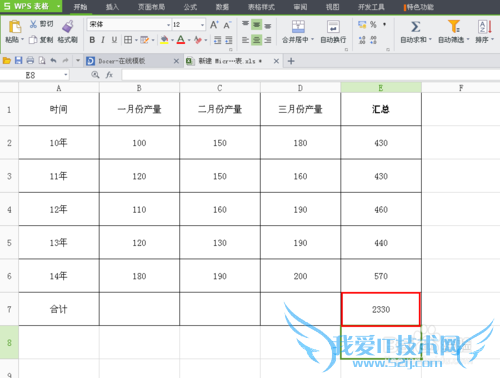Select column E header
The width and height of the screenshot is (500, 378).
[x=381, y=88]
